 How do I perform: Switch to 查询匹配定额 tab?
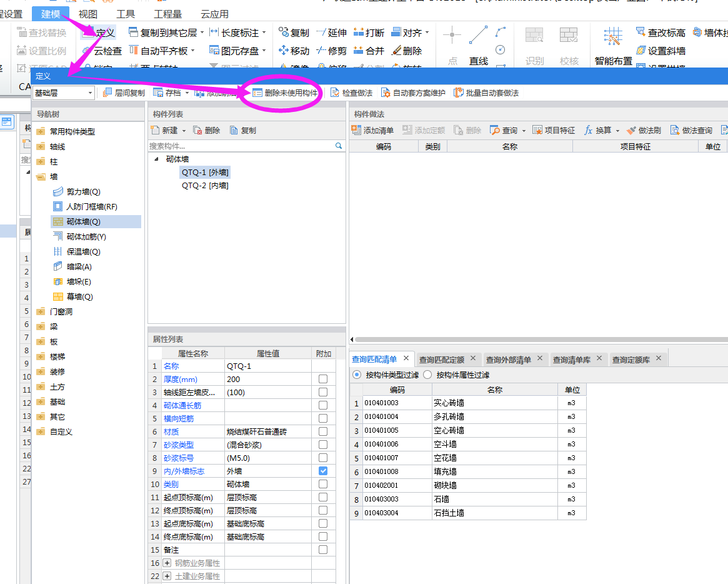tap(442, 360)
